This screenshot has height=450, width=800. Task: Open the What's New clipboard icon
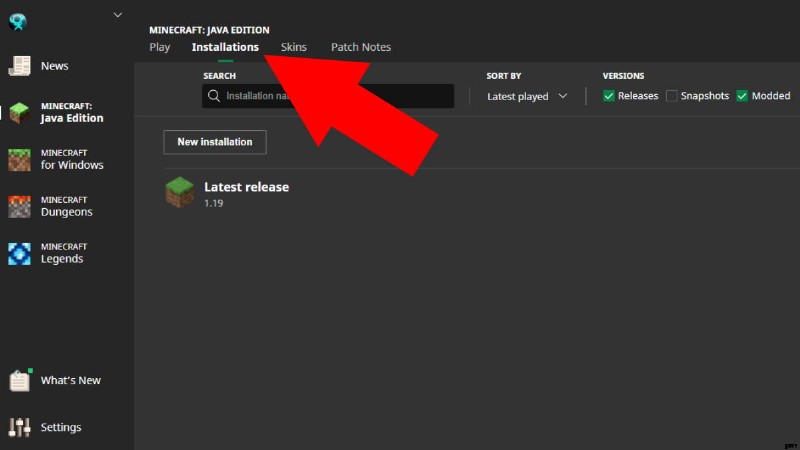pos(20,380)
